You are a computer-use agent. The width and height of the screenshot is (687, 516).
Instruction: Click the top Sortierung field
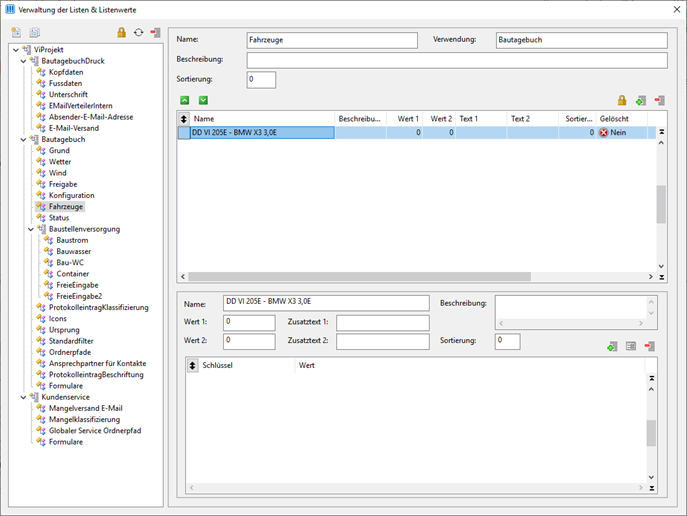[261, 80]
